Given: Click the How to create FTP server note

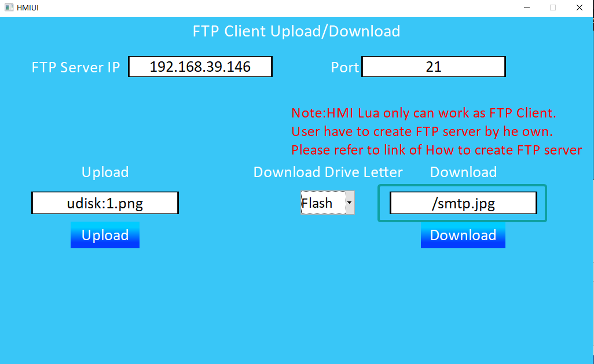Looking at the screenshot, I should coord(436,150).
